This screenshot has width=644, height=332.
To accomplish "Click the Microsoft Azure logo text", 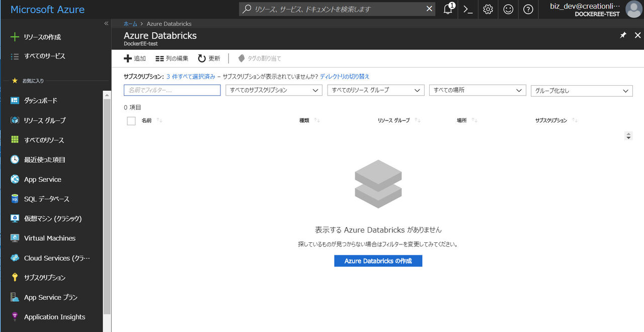I will click(x=47, y=10).
